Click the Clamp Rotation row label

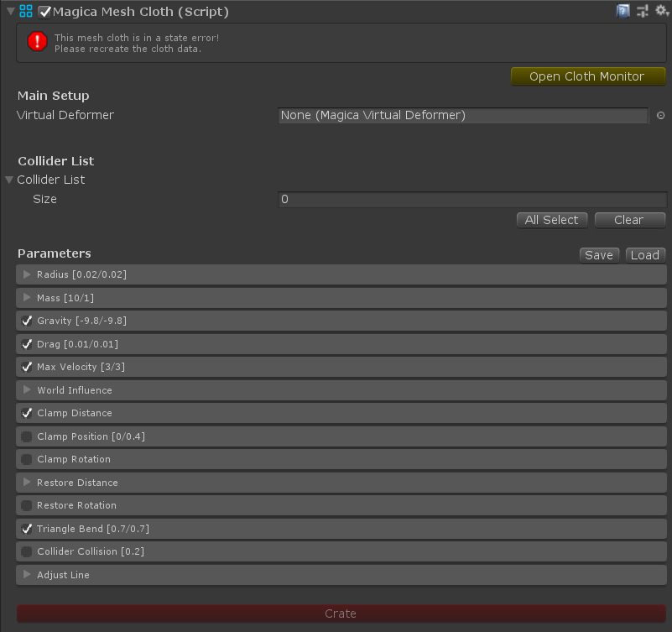pos(74,459)
